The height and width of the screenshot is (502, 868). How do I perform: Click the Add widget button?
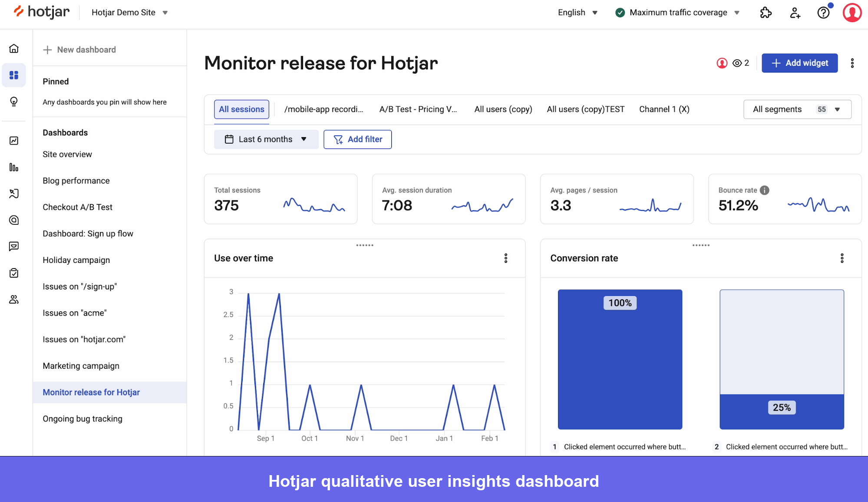tap(799, 63)
